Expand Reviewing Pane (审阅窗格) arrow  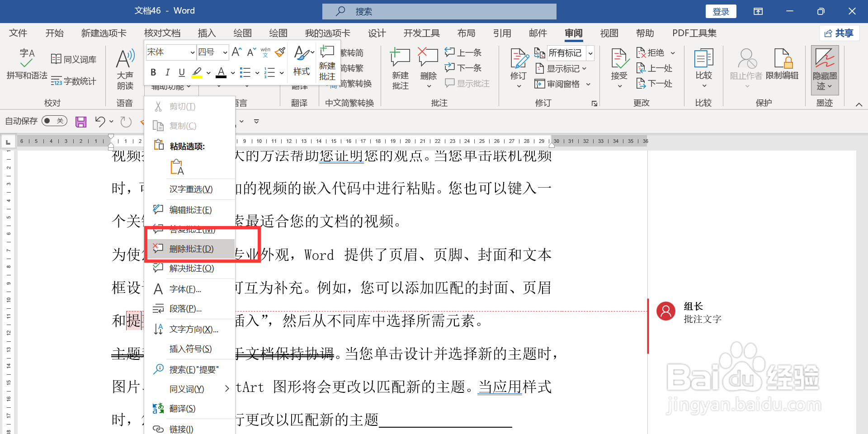(x=589, y=84)
